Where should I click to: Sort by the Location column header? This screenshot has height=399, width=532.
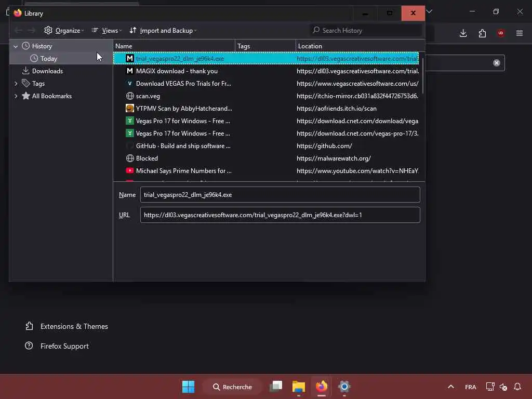coord(360,46)
